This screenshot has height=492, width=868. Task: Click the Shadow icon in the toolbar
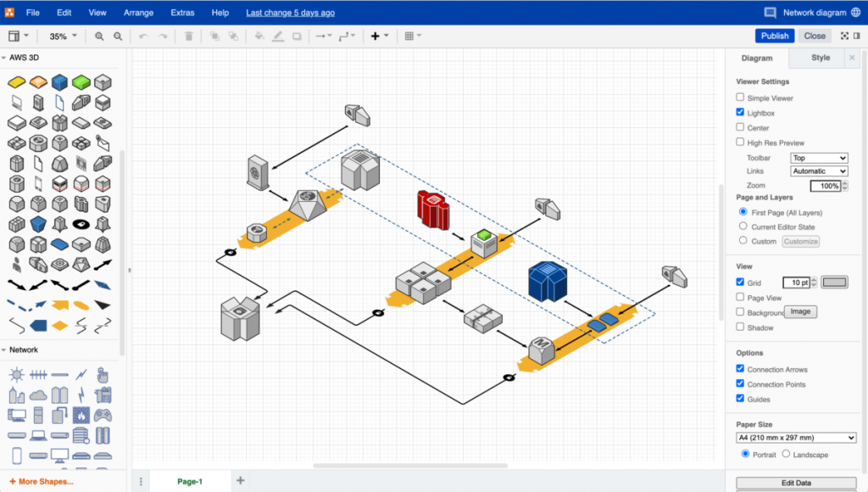tap(298, 36)
